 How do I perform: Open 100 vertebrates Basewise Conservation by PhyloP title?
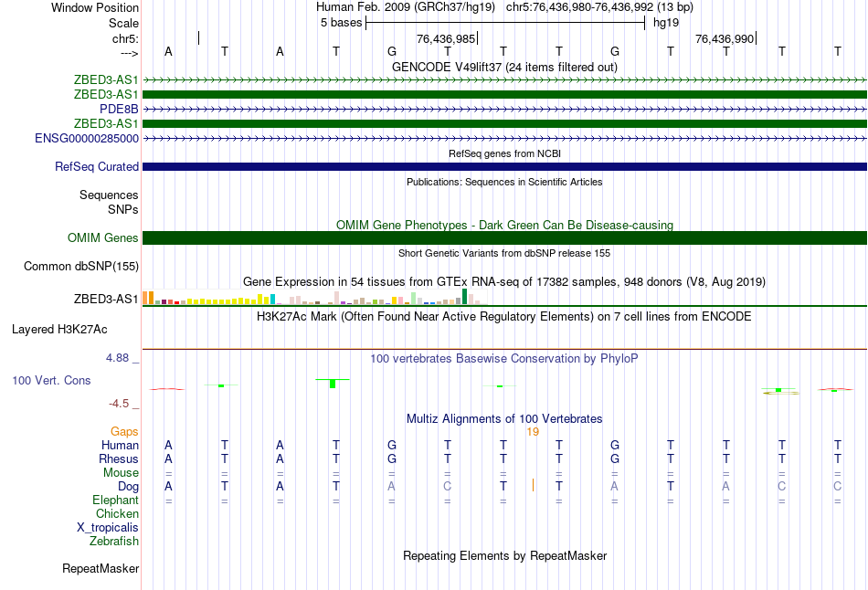click(504, 359)
